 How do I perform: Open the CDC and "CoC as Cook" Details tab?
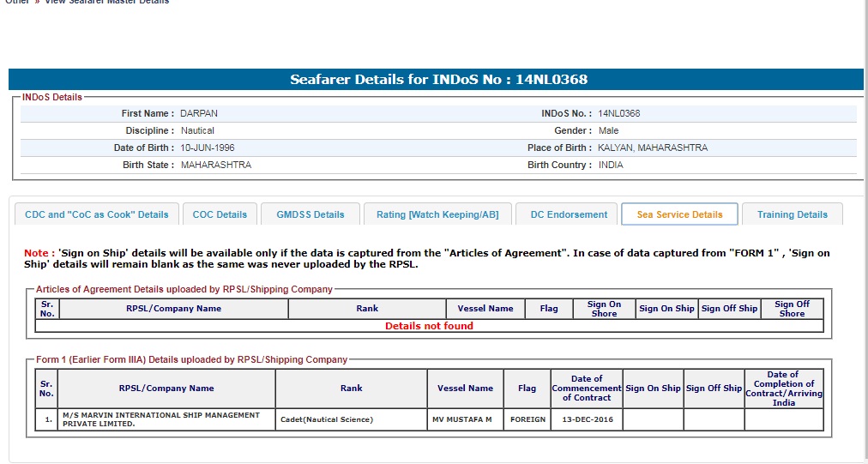(96, 214)
